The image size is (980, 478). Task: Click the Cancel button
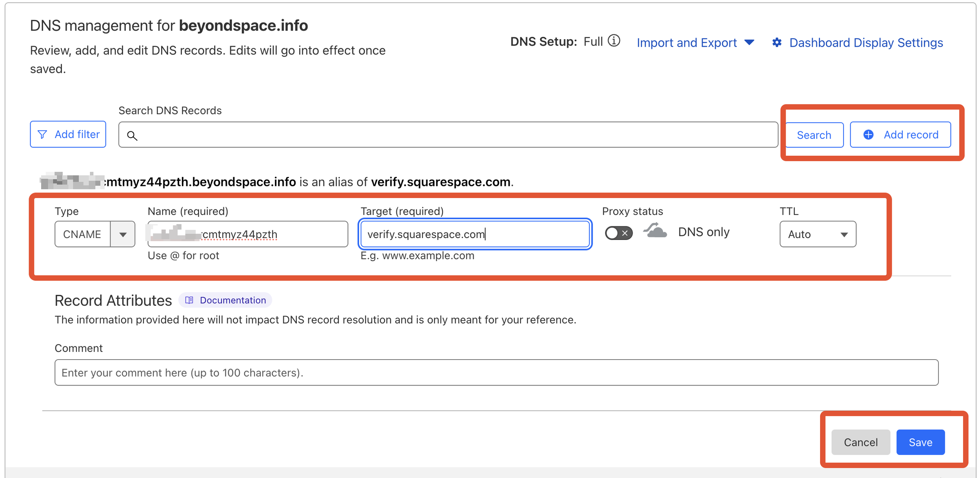860,442
